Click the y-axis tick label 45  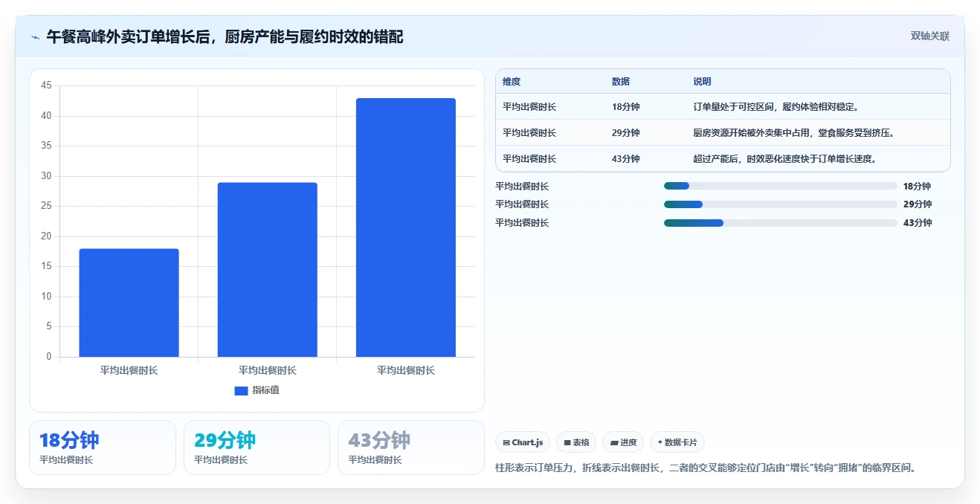[x=47, y=85]
